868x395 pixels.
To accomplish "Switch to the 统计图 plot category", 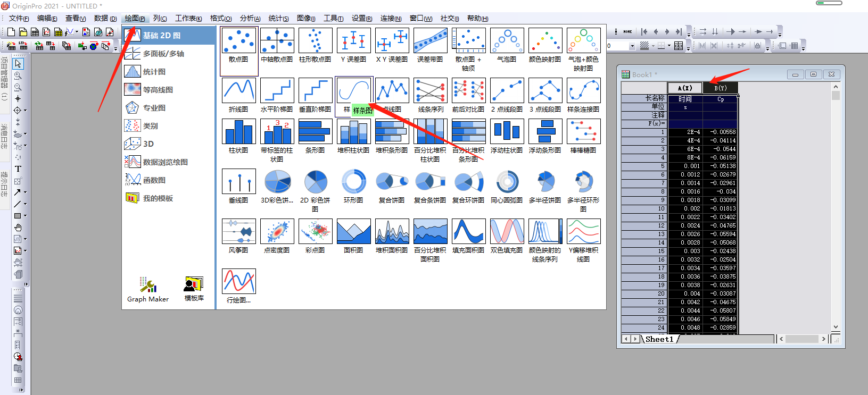I will (x=154, y=72).
